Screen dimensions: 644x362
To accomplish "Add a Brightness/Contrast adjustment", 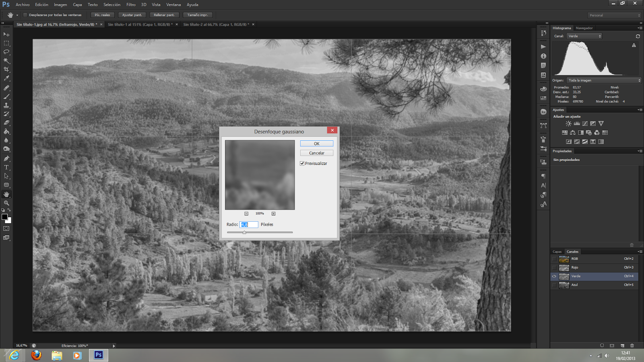I will click(568, 123).
